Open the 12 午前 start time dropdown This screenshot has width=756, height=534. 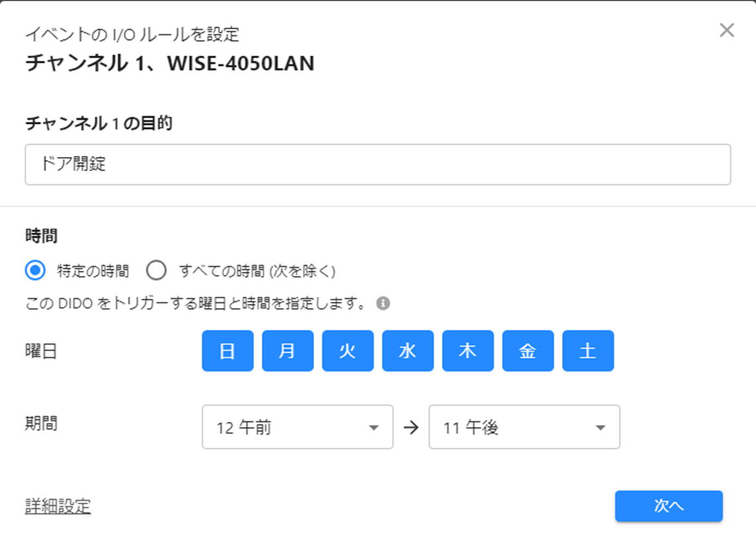(297, 427)
